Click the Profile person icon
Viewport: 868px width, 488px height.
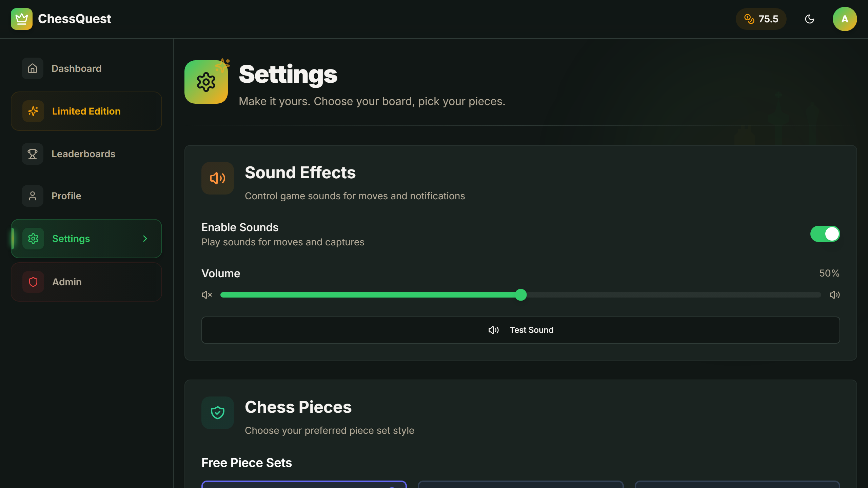pyautogui.click(x=32, y=196)
